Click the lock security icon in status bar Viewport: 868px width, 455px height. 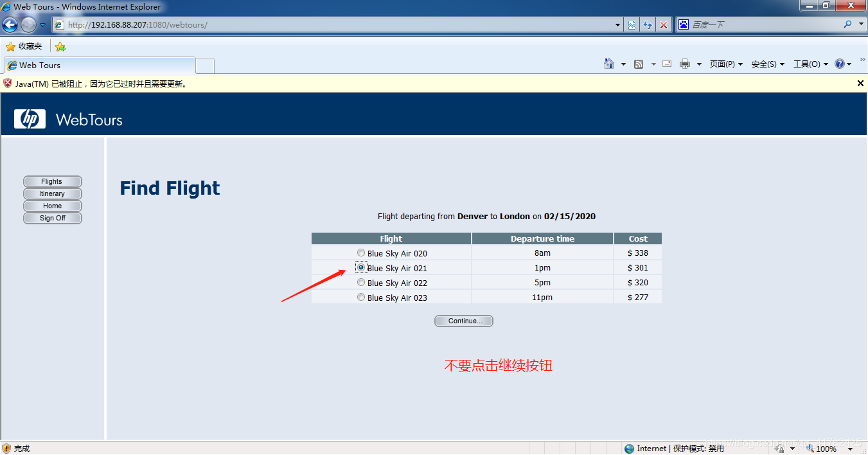click(779, 449)
